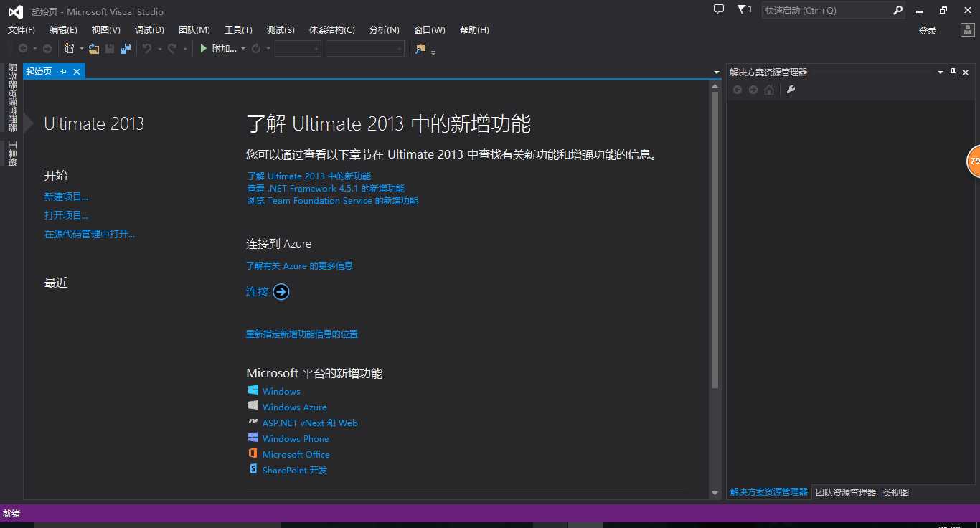Click the New Project toolbar icon
Viewport: 980px width, 528px height.
70,48
